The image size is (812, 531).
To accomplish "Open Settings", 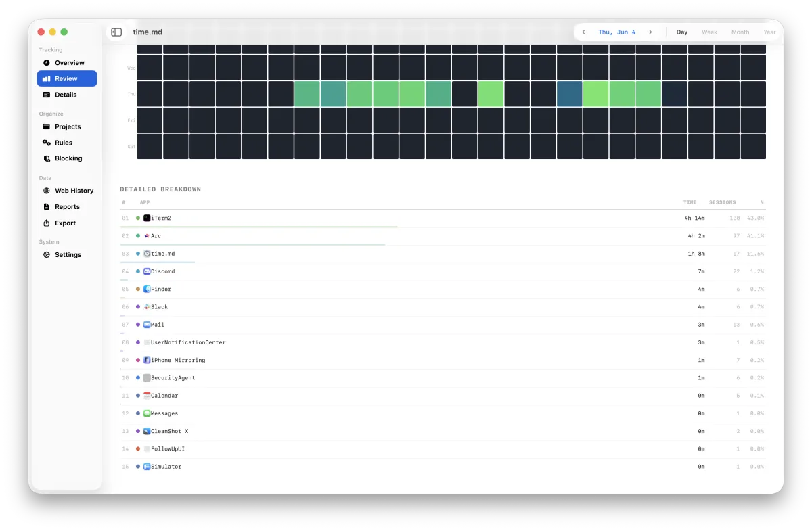I will (x=67, y=255).
